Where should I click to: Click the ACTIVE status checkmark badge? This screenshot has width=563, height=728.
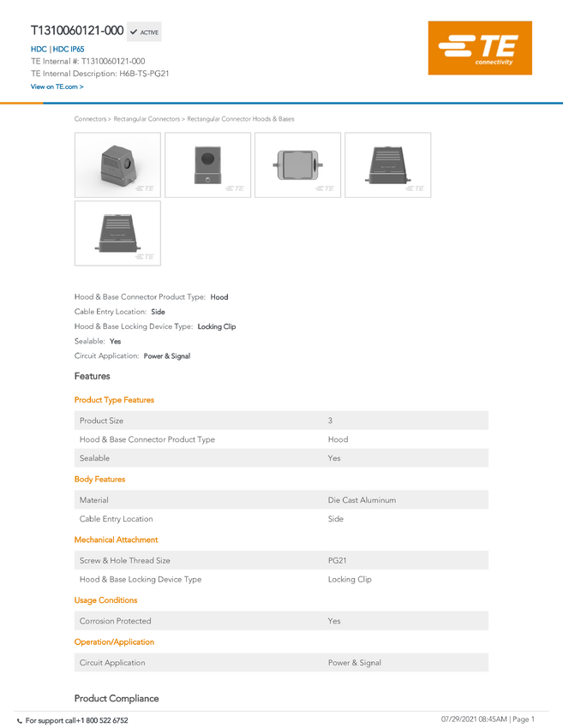click(144, 32)
